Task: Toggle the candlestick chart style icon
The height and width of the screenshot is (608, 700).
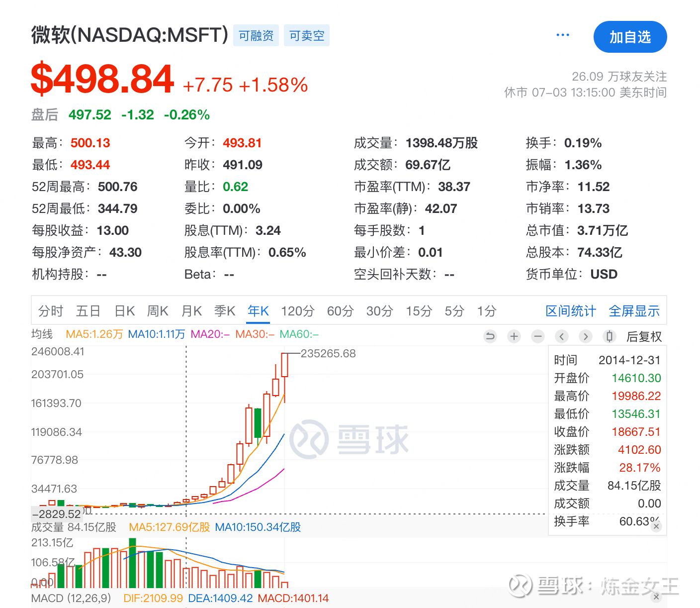Action: tap(610, 337)
